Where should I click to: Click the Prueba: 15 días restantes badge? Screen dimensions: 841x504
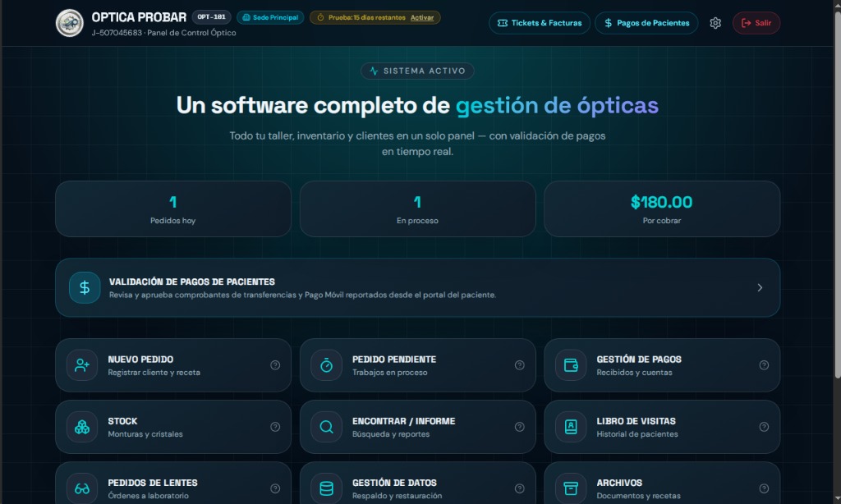pyautogui.click(x=375, y=18)
